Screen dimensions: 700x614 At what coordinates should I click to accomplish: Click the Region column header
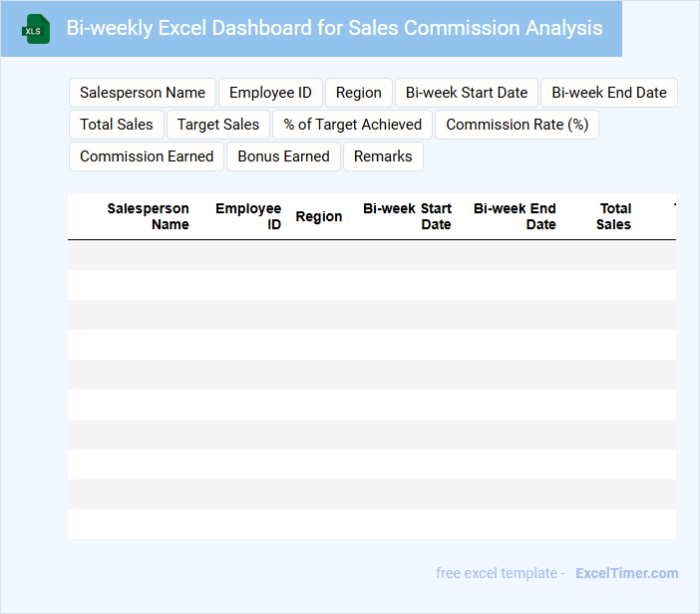[x=319, y=216]
